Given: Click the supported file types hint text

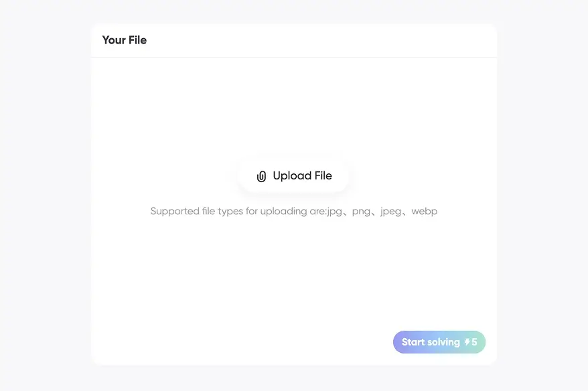Looking at the screenshot, I should pos(293,212).
